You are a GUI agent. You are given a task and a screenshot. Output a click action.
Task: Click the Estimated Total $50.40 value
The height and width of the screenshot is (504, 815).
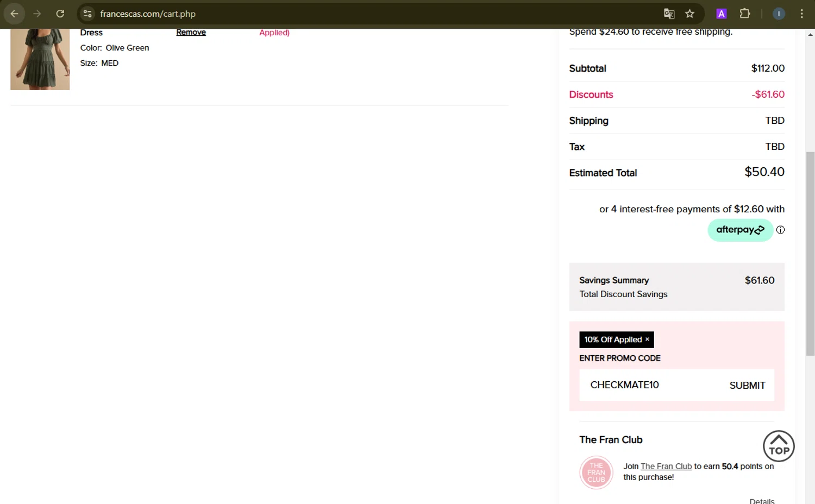[x=764, y=172]
